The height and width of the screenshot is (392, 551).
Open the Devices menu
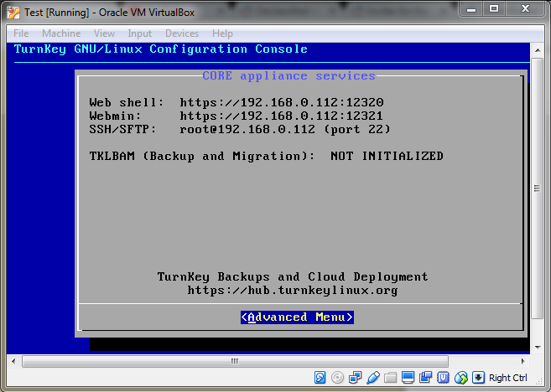coord(182,34)
